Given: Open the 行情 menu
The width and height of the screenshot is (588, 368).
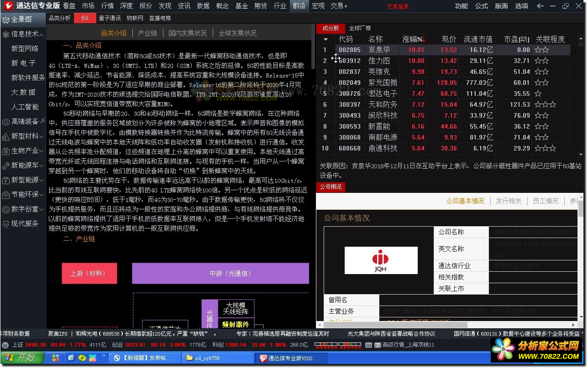Looking at the screenshot, I should coord(107,6).
